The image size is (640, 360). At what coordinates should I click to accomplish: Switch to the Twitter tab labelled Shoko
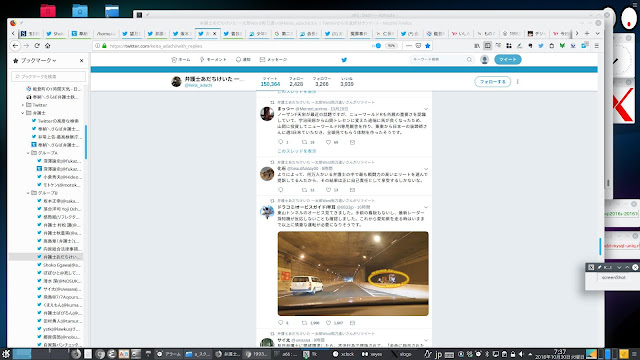55,33
